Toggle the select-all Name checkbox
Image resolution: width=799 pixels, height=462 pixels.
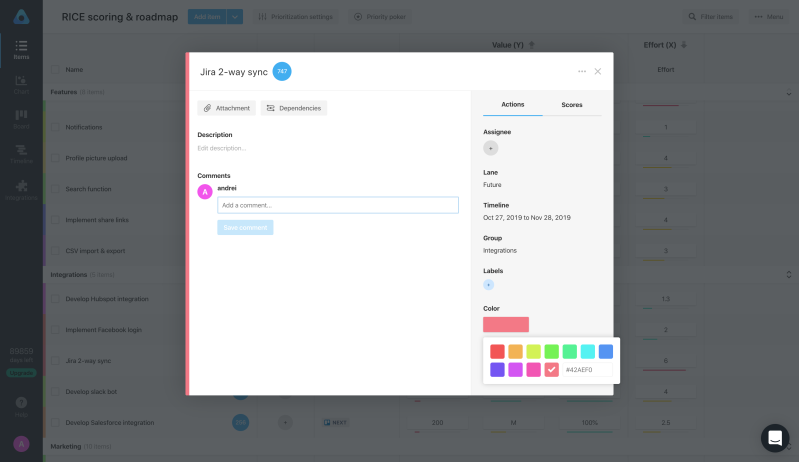click(x=55, y=69)
